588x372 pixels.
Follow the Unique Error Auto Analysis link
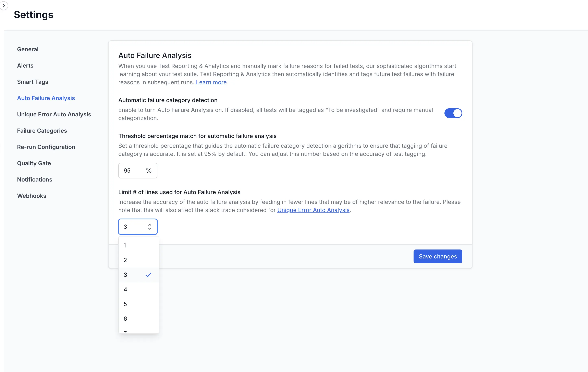point(313,210)
